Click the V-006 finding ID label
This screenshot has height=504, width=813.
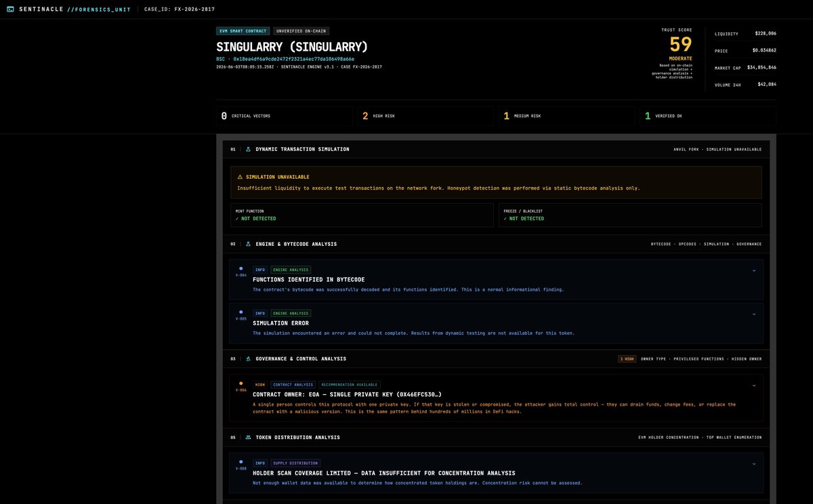(x=241, y=390)
